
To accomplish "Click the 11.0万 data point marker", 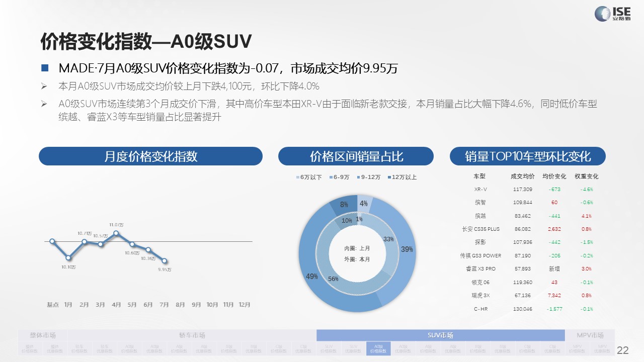I will pyautogui.click(x=116, y=233).
